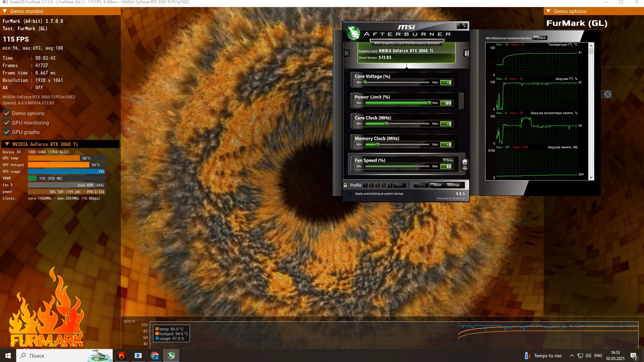Click the MSI Afterburner taskbar icon
Image resolution: width=644 pixels, height=362 pixels.
171,356
